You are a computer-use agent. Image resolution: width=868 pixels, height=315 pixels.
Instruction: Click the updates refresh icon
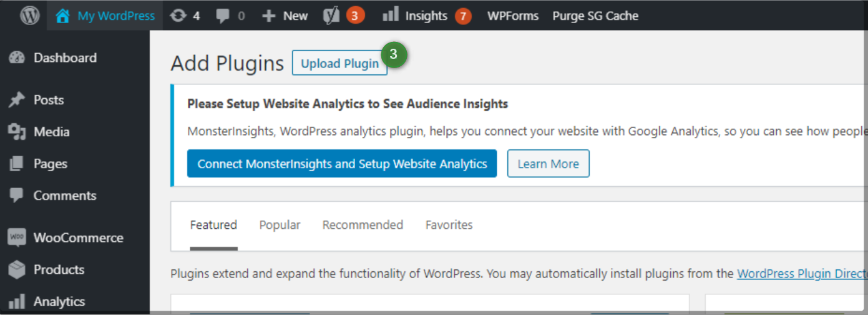(178, 16)
